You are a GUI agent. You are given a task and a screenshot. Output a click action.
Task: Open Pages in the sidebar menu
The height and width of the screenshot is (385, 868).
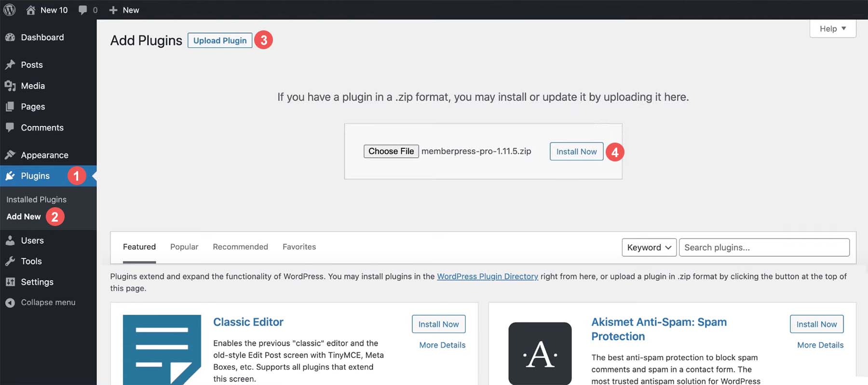pos(33,106)
